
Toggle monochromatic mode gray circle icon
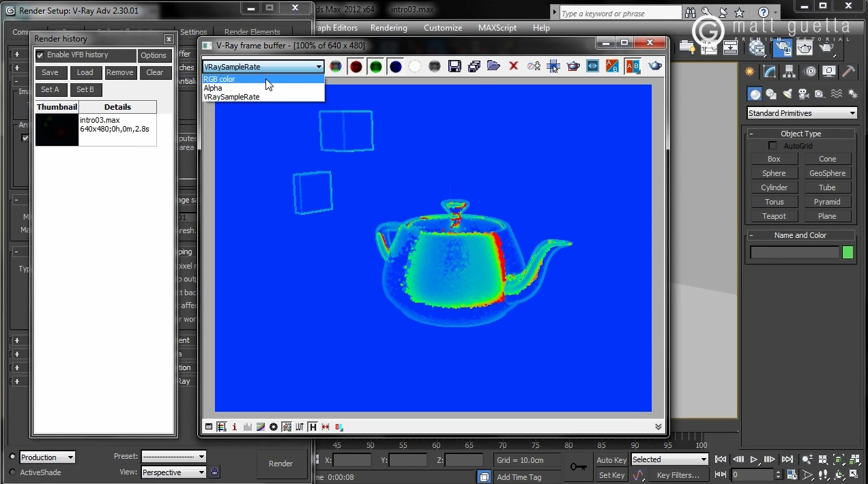[435, 66]
